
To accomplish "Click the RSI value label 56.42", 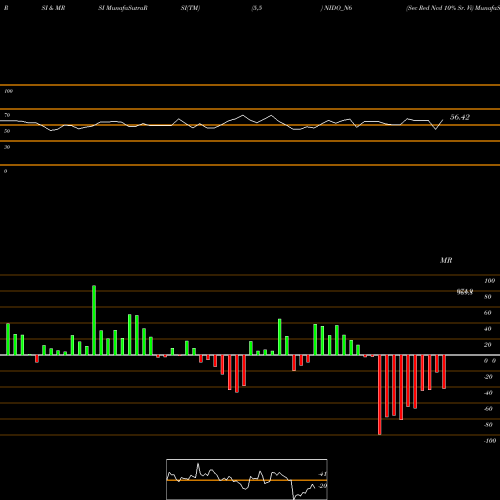I will pyautogui.click(x=460, y=117).
